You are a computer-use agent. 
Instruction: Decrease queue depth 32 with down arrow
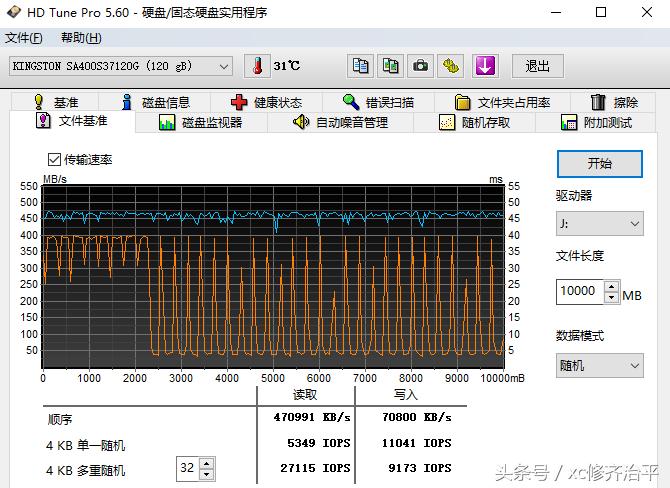pyautogui.click(x=207, y=474)
